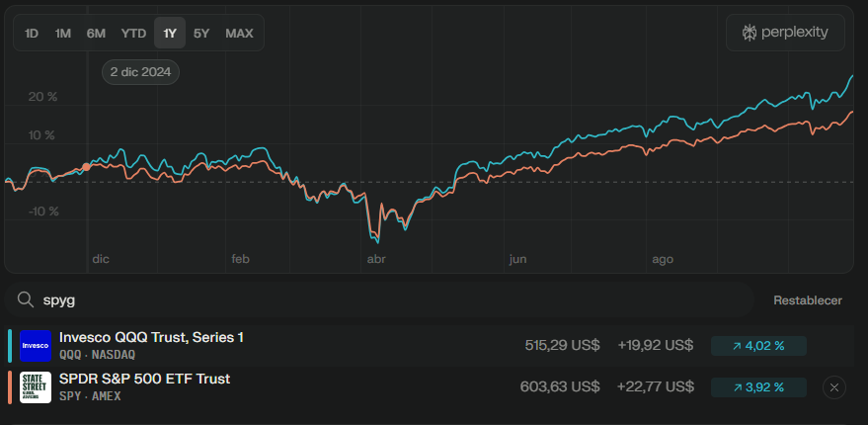This screenshot has width=868, height=425.
Task: Click the Perplexity logo badge
Action: 785,33
